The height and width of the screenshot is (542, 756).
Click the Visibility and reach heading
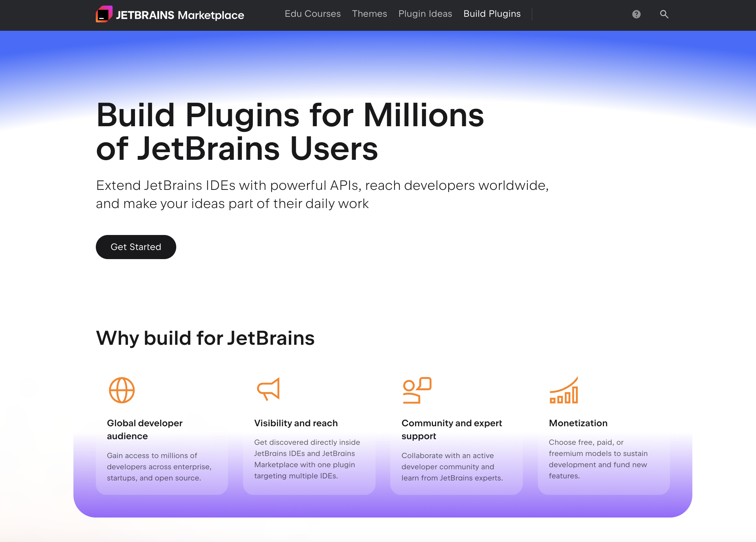(x=296, y=423)
